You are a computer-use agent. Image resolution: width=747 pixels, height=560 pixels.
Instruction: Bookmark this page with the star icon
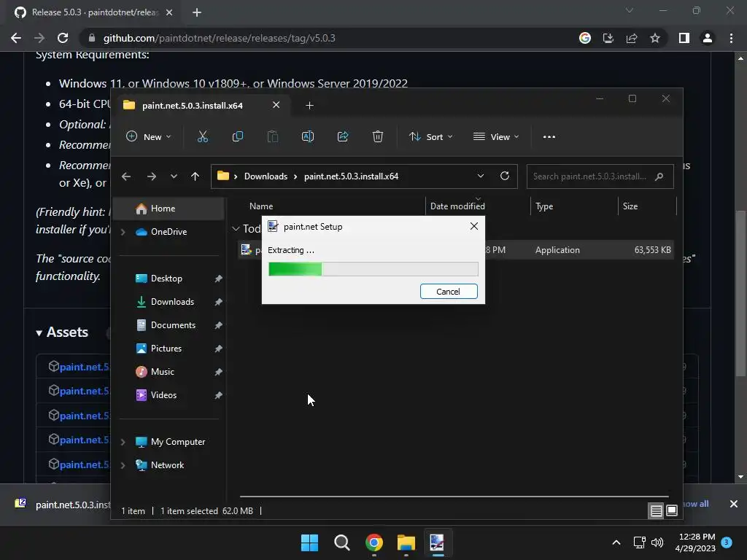coord(655,38)
